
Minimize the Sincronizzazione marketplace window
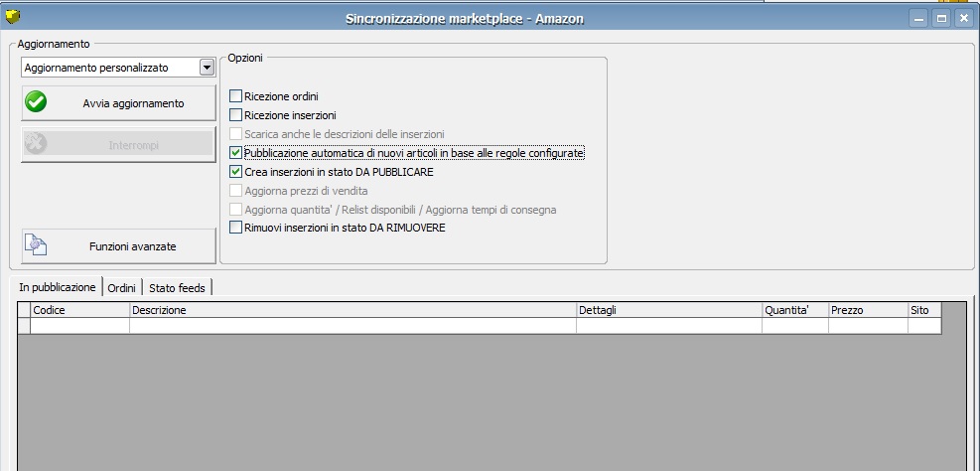tap(918, 19)
